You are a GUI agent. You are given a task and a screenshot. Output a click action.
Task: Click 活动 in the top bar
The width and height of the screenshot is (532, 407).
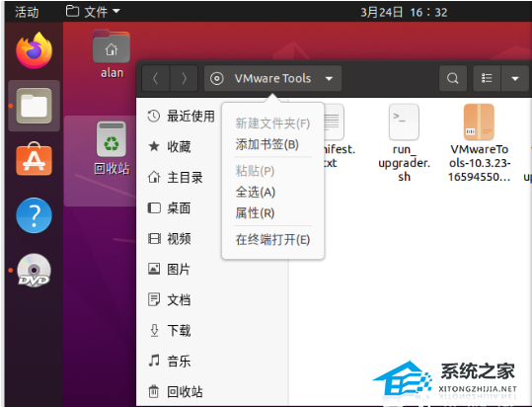pos(27,12)
